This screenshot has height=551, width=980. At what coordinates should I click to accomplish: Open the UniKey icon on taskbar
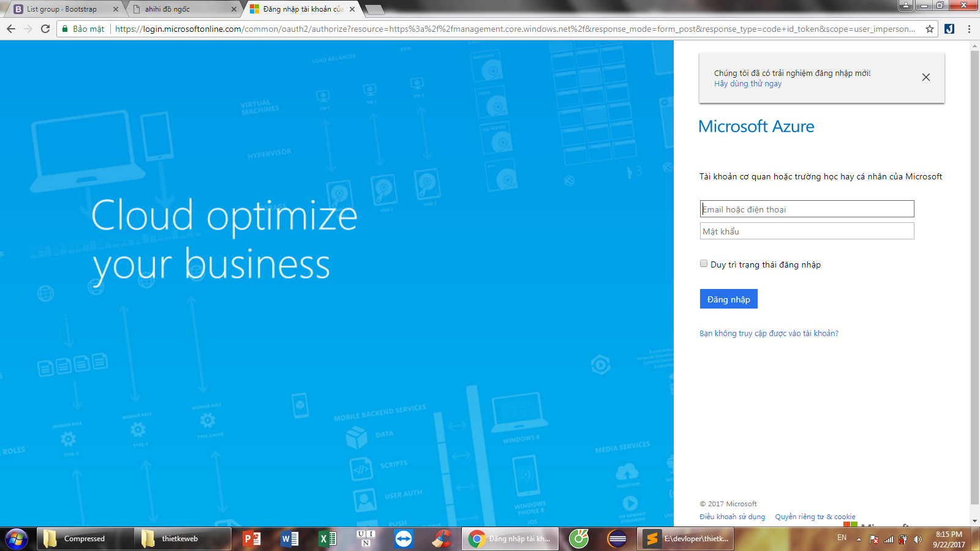(366, 539)
